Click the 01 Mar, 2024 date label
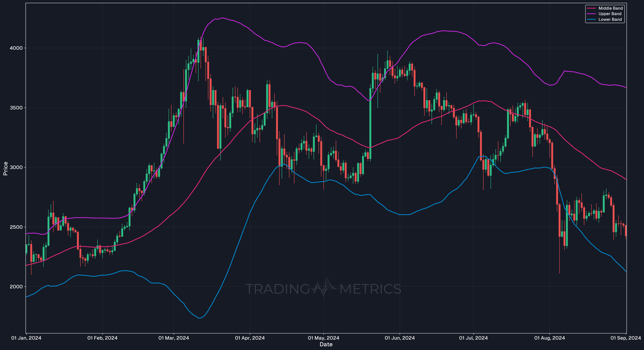644x350 pixels. tap(174, 338)
